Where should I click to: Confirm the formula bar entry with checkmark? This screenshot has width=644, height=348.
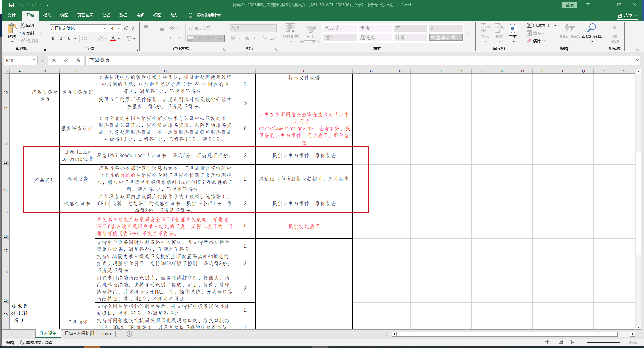click(x=66, y=60)
